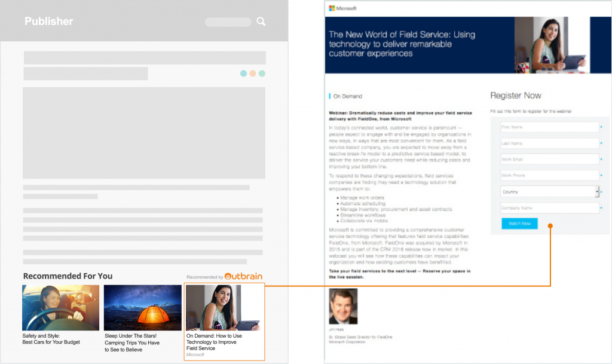
Task: Open the orange tent camping thumbnail
Action: (x=143, y=307)
